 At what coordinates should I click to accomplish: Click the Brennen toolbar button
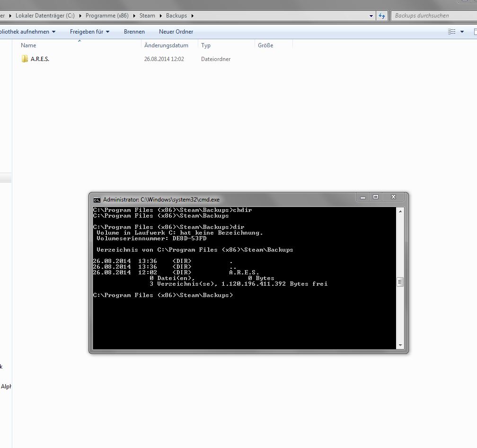pos(134,32)
